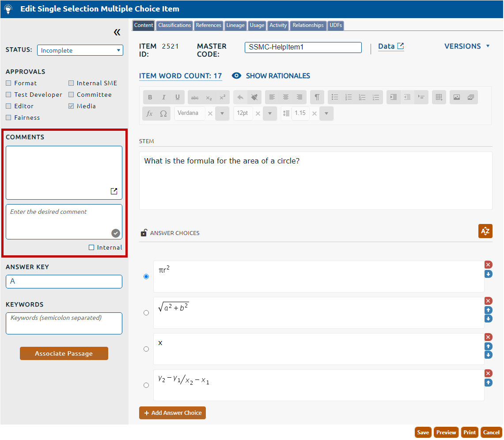Delete the first answer choice with the red X
The width and height of the screenshot is (504, 440).
[488, 265]
